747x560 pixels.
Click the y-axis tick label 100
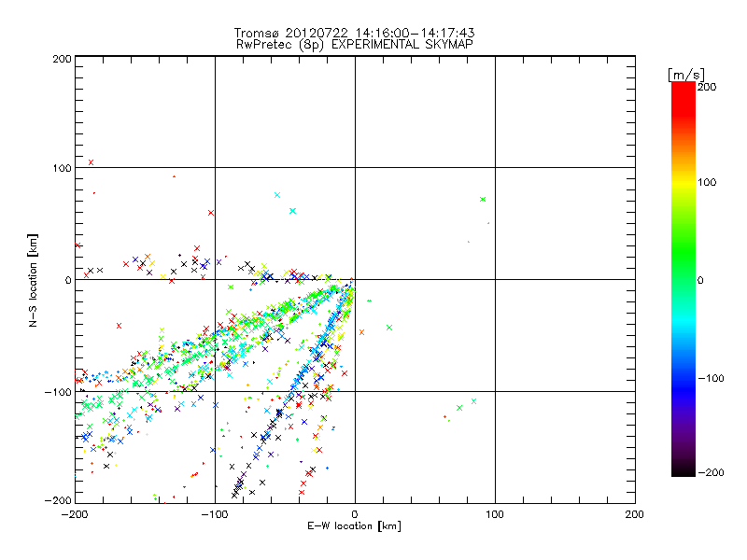click(61, 168)
